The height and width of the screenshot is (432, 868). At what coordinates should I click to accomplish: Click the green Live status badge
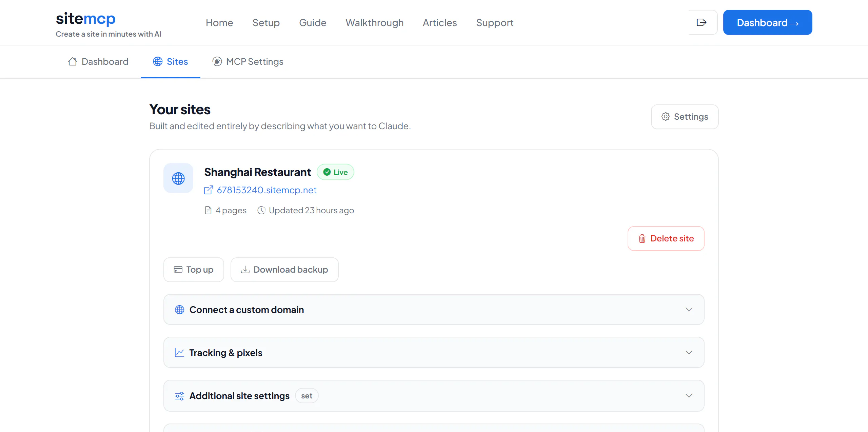(x=335, y=172)
